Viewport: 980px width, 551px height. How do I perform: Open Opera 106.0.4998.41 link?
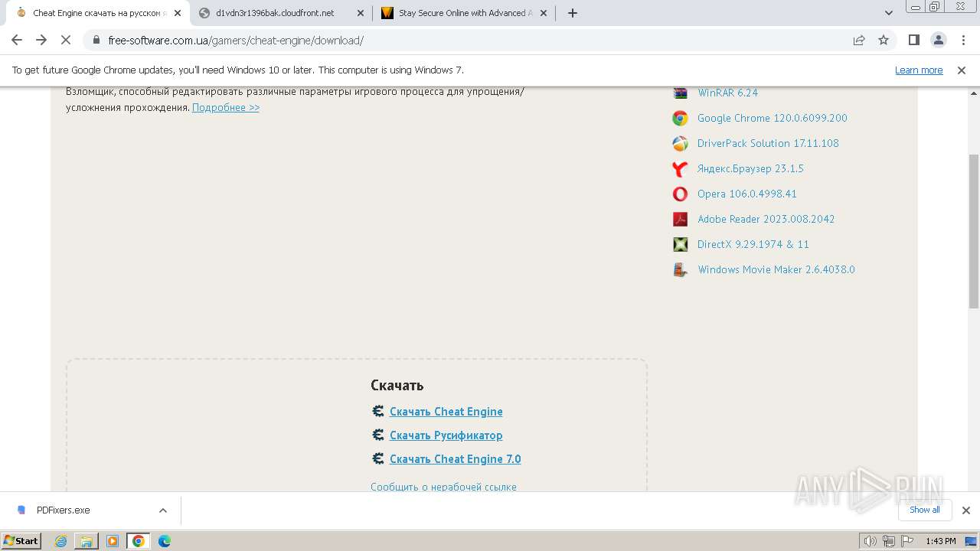pyautogui.click(x=747, y=194)
